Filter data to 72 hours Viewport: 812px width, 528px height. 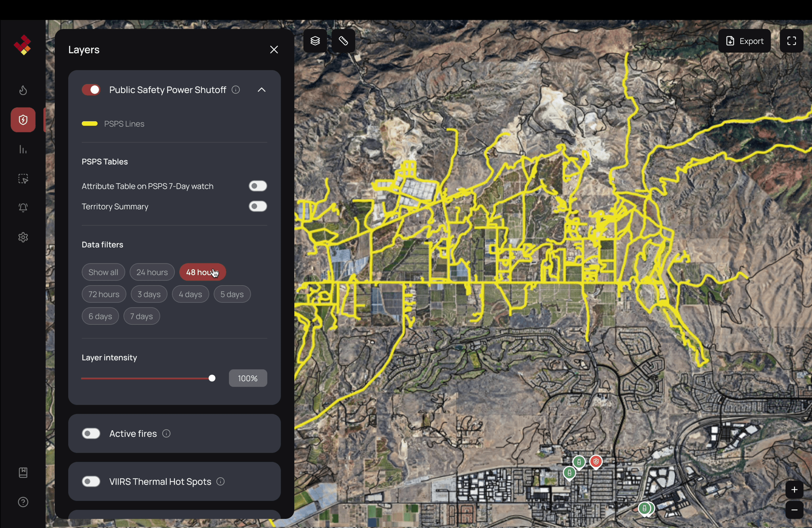pyautogui.click(x=103, y=295)
